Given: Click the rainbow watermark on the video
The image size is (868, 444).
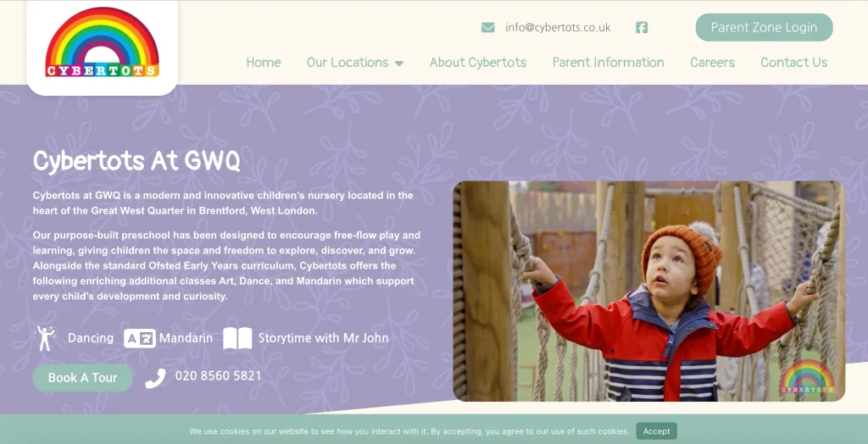Looking at the screenshot, I should (x=807, y=376).
